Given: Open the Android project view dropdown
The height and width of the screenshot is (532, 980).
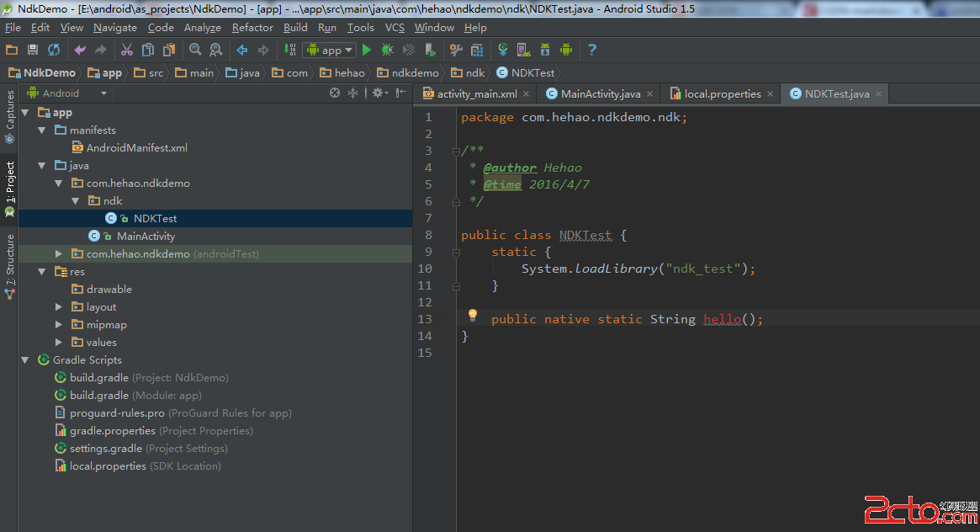Looking at the screenshot, I should pos(67,93).
